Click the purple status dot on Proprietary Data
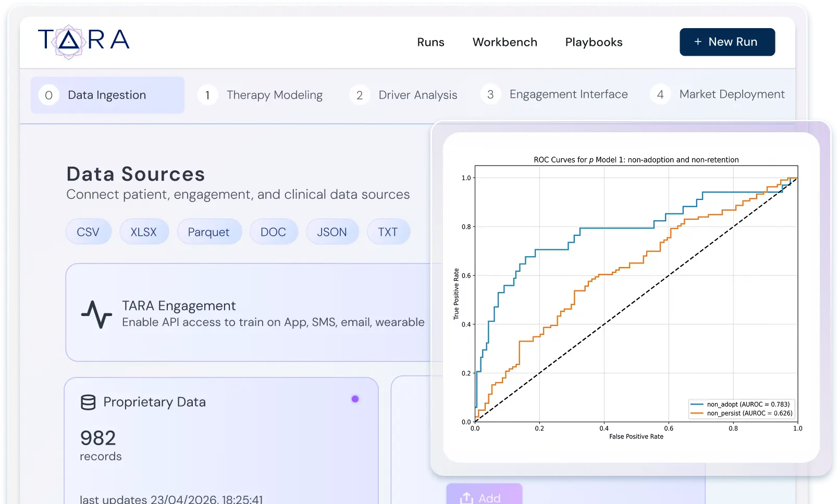The width and height of the screenshot is (839, 504). click(x=355, y=399)
